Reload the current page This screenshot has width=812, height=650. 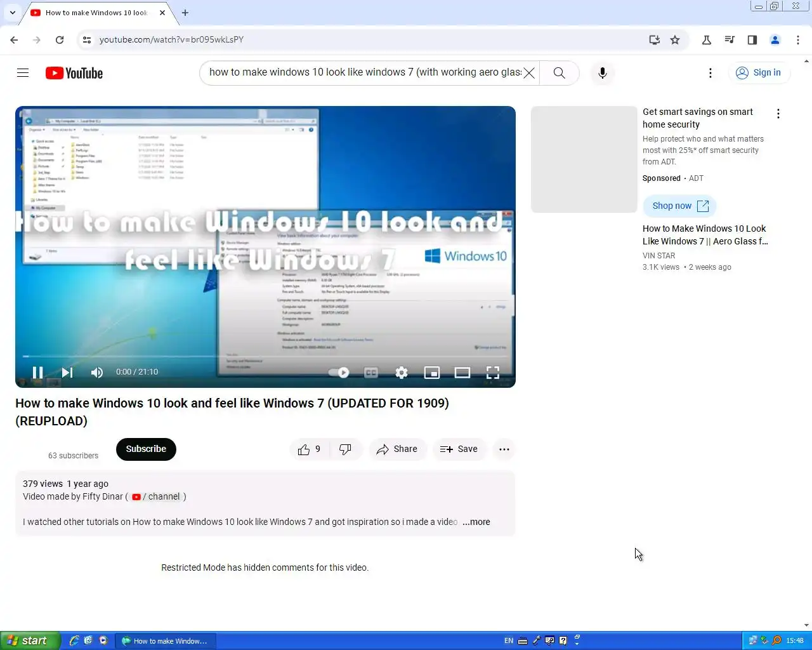(60, 39)
